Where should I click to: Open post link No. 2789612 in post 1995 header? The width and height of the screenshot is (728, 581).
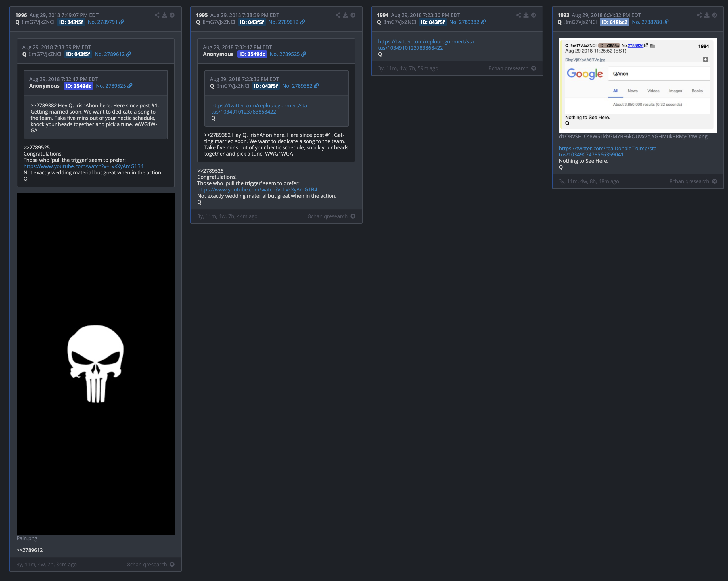point(283,22)
